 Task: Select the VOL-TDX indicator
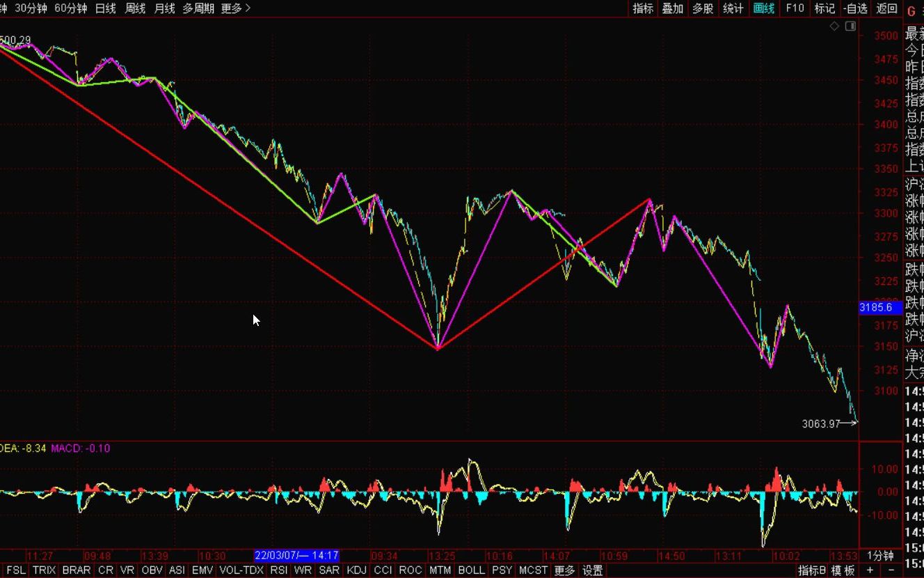[x=241, y=570]
